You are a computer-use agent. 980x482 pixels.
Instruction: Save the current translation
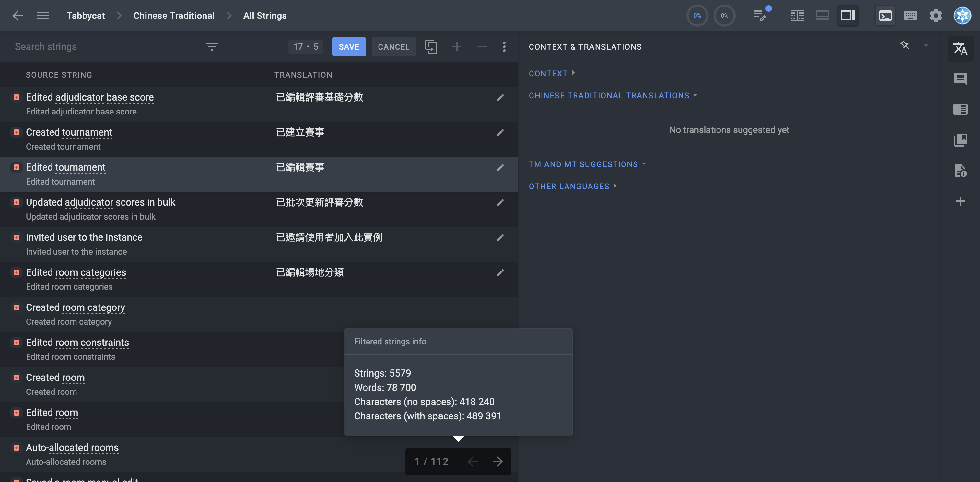point(349,46)
